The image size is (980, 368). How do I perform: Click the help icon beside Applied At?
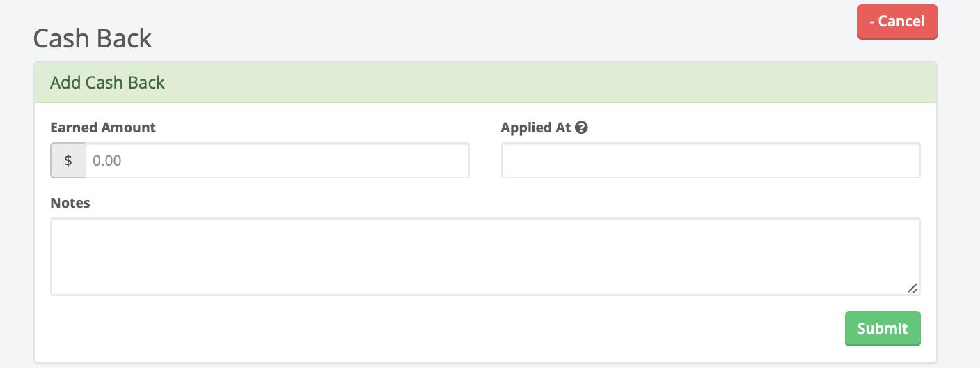[582, 128]
